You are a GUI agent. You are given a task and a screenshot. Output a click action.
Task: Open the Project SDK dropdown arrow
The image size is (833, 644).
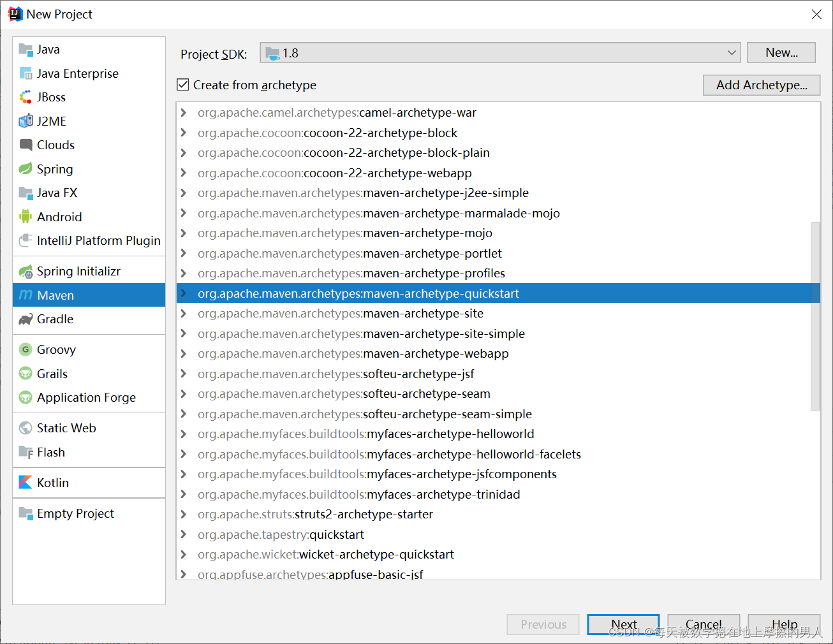(732, 53)
